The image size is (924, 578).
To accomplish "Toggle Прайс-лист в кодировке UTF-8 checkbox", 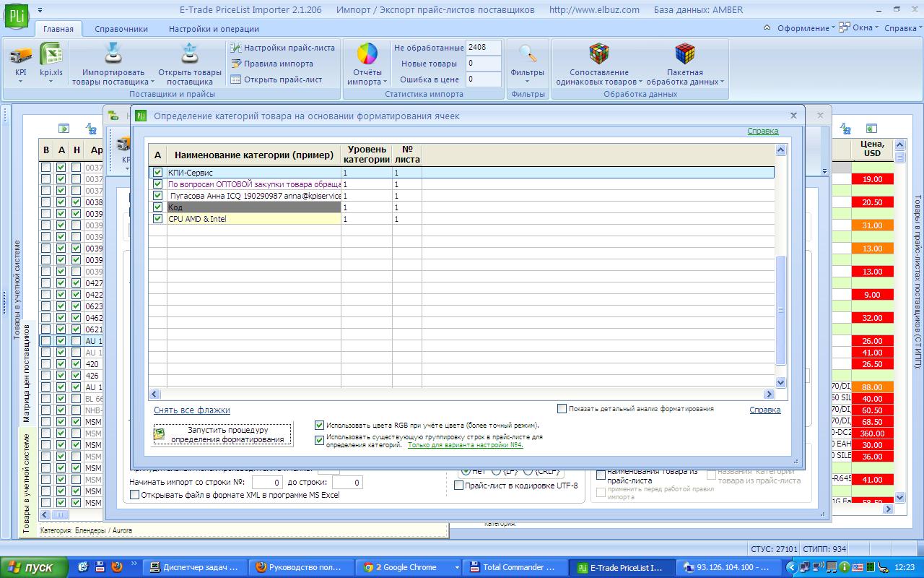I will pyautogui.click(x=458, y=486).
